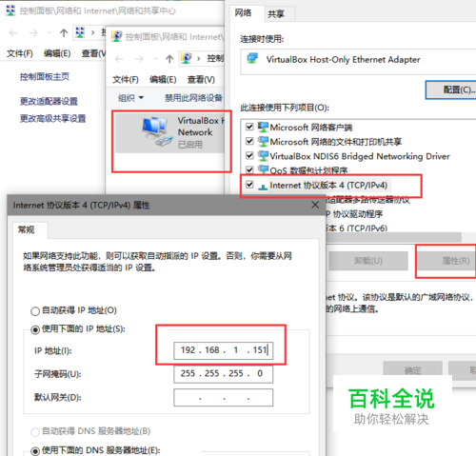Expand breadcrumb chevron in Network Connections address bar

(199, 59)
